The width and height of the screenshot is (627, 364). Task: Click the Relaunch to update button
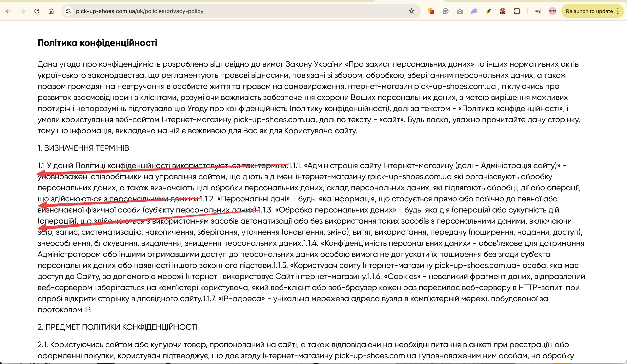(589, 11)
